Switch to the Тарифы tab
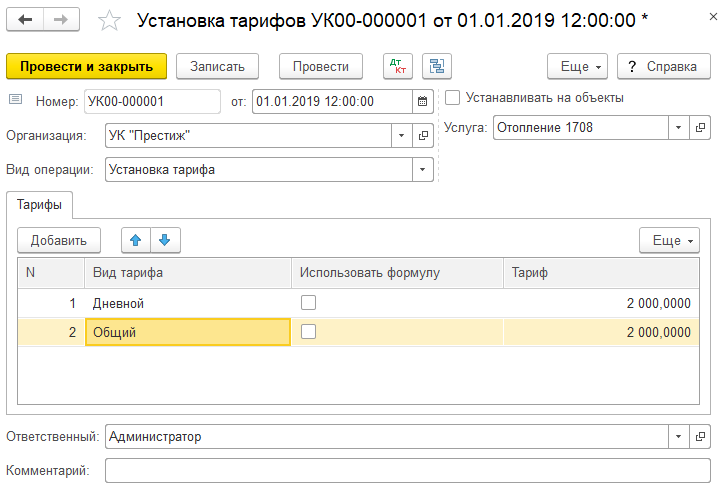Image resolution: width=723 pixels, height=486 pixels. (x=38, y=205)
